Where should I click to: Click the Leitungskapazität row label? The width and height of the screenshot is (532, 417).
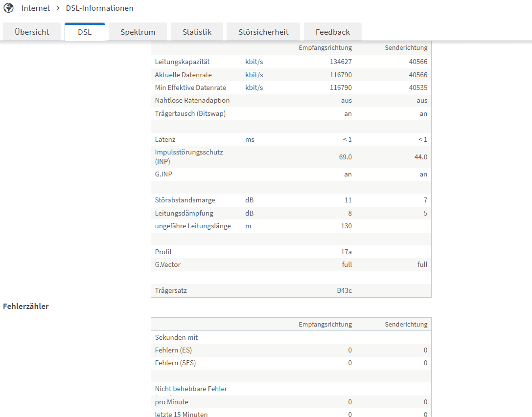coord(182,62)
